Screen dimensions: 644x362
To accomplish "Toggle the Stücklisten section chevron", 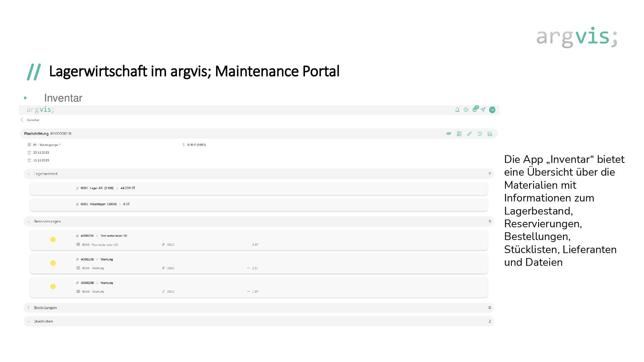I will (x=29, y=321).
